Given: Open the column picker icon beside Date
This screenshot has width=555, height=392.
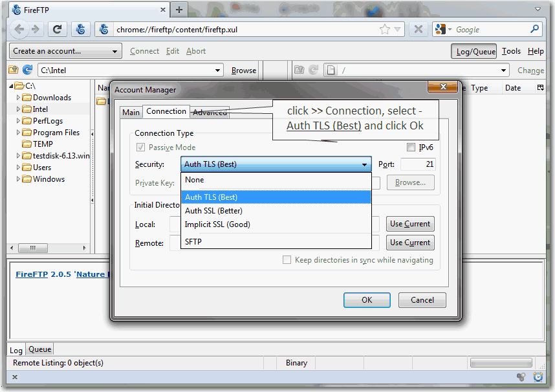Looking at the screenshot, I should point(540,87).
